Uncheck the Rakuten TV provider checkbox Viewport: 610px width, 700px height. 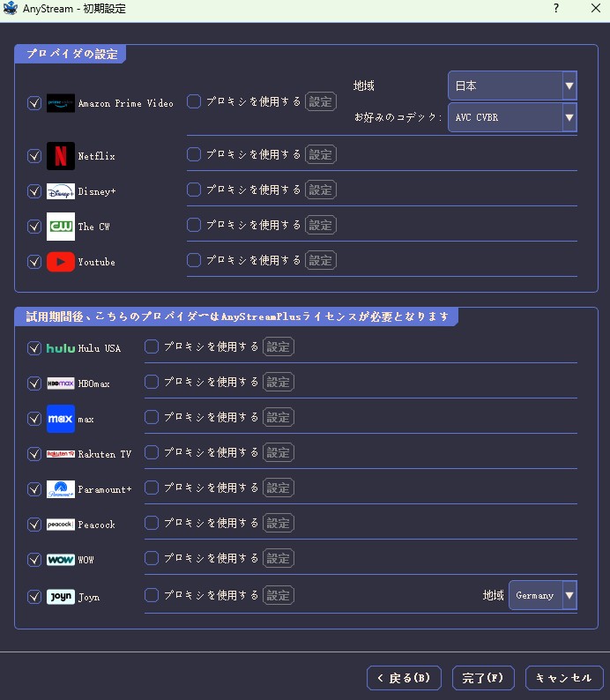coord(34,454)
